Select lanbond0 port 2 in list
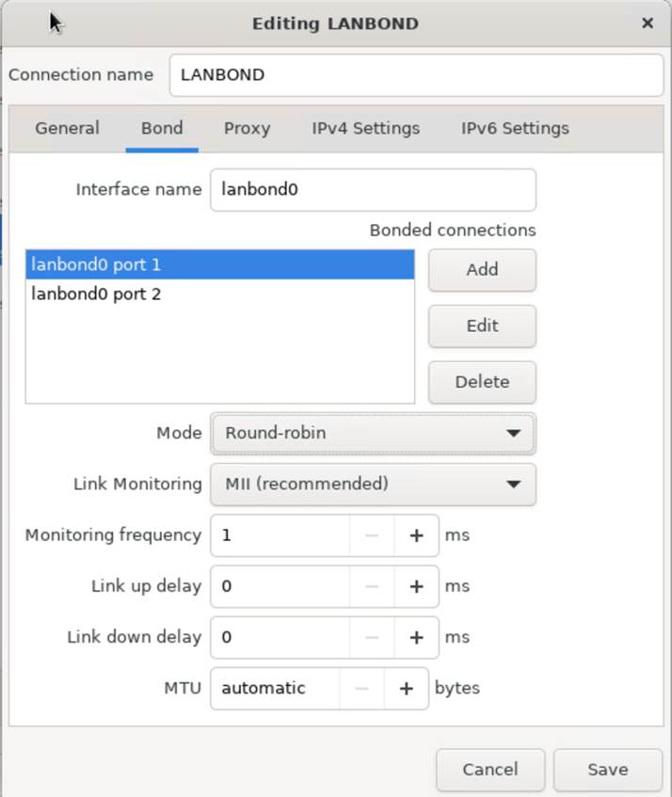The width and height of the screenshot is (672, 797). coord(220,294)
